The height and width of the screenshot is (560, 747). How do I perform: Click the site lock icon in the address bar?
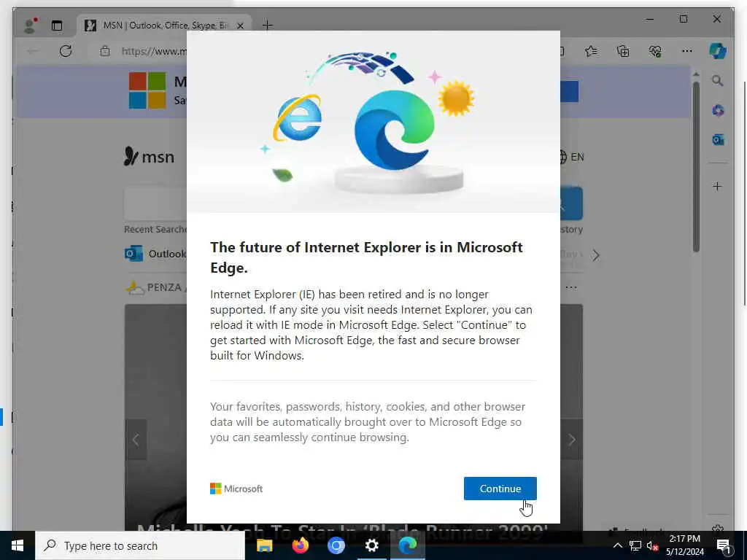pyautogui.click(x=105, y=51)
